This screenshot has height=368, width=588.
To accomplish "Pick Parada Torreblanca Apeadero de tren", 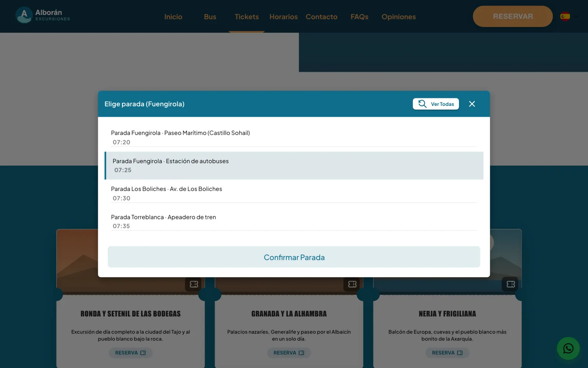I will click(294, 222).
